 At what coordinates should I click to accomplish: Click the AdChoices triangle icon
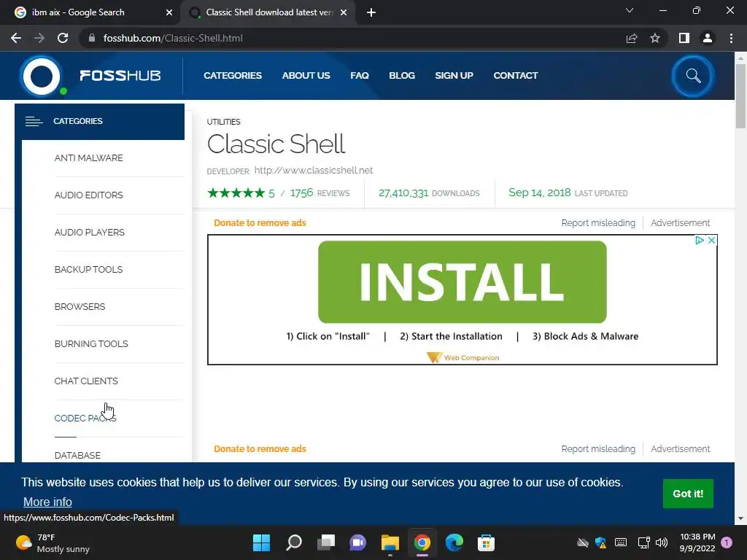(x=700, y=240)
